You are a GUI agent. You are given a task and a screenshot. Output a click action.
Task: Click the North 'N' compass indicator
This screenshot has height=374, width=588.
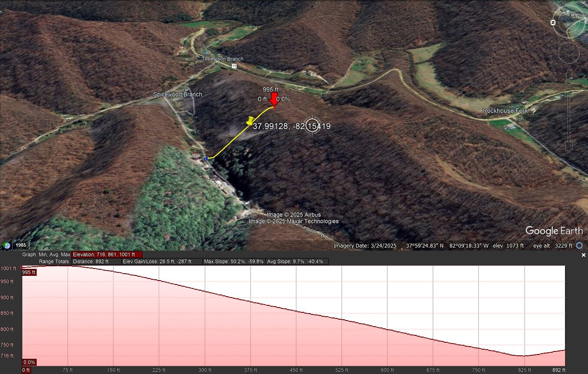point(553,23)
